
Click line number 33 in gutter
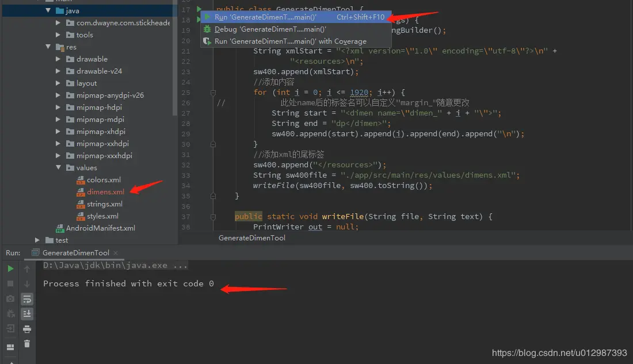(186, 175)
